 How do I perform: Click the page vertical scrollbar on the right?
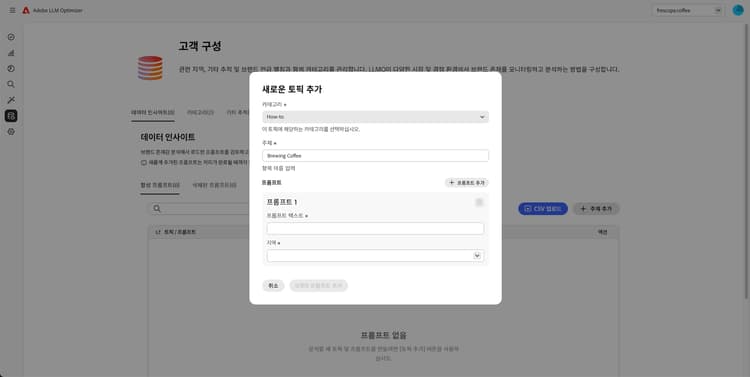pos(747,163)
